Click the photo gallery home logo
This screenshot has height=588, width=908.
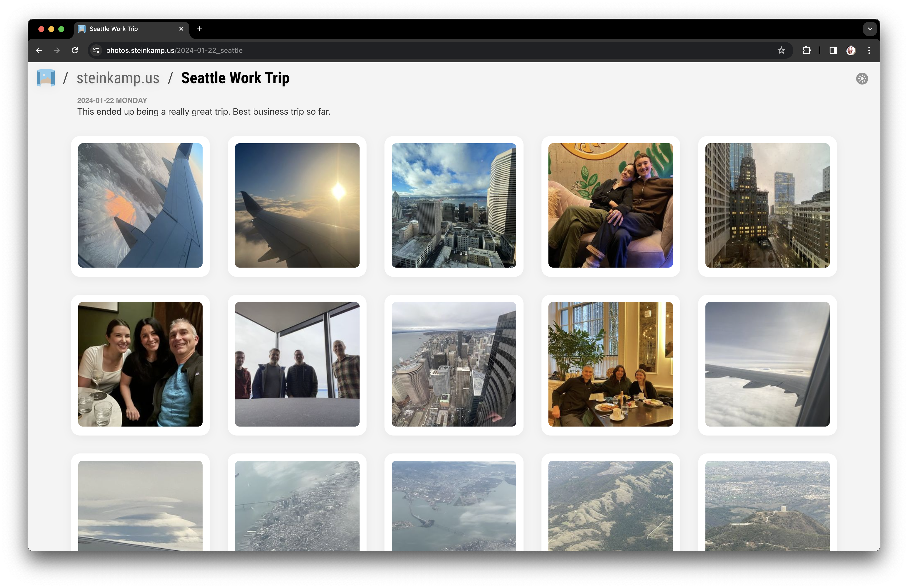46,78
